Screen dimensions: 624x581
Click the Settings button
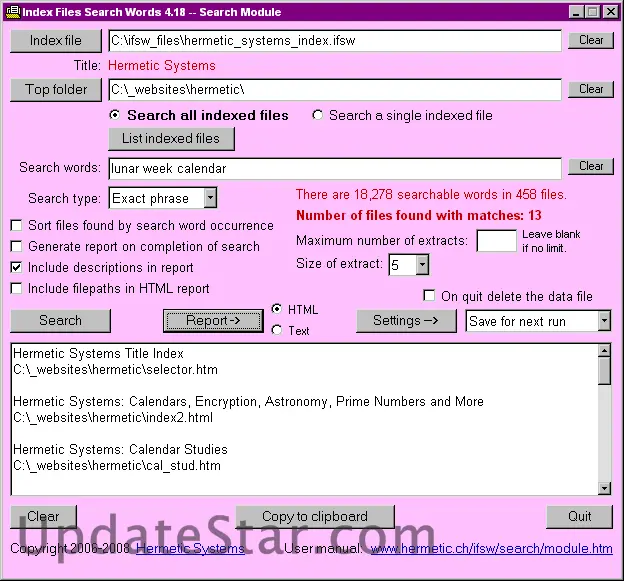[406, 321]
